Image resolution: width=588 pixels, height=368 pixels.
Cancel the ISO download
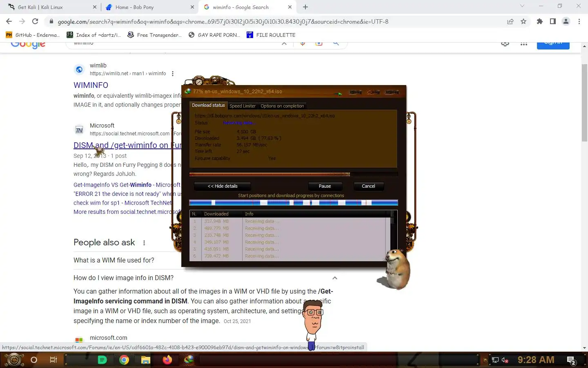(x=368, y=186)
